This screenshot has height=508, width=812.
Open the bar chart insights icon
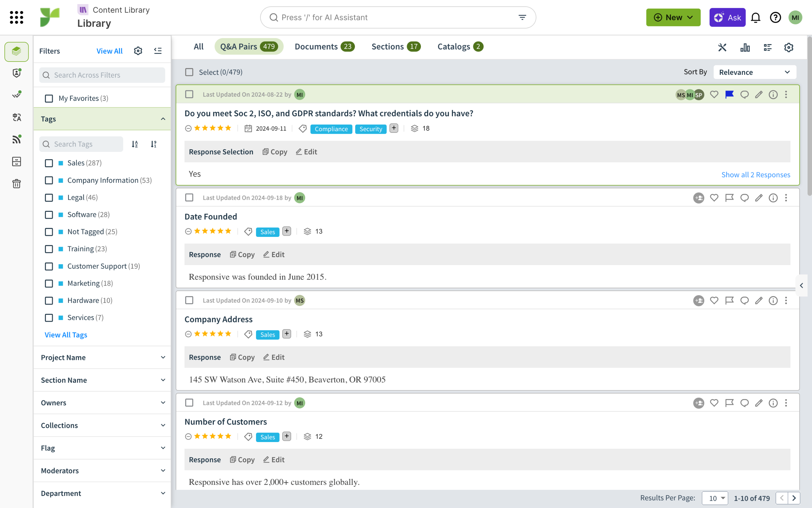click(745, 47)
